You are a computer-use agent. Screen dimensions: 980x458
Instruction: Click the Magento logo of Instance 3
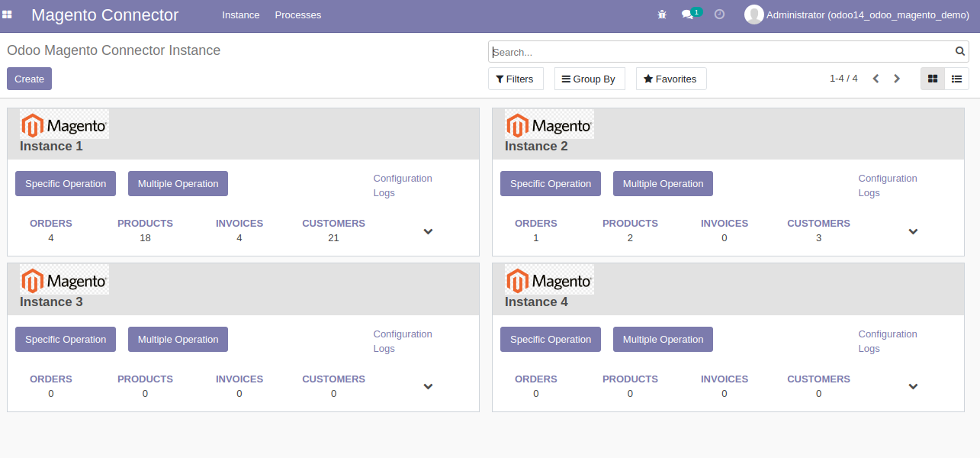pyautogui.click(x=64, y=279)
